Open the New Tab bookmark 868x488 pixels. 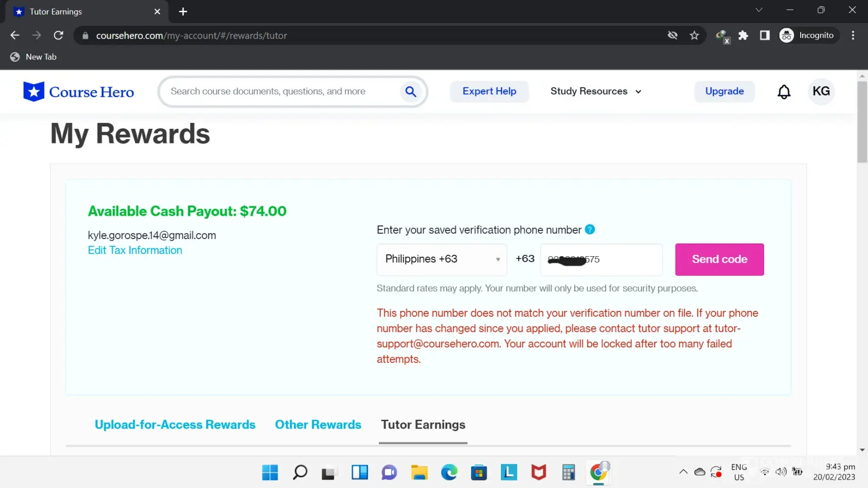click(x=34, y=57)
